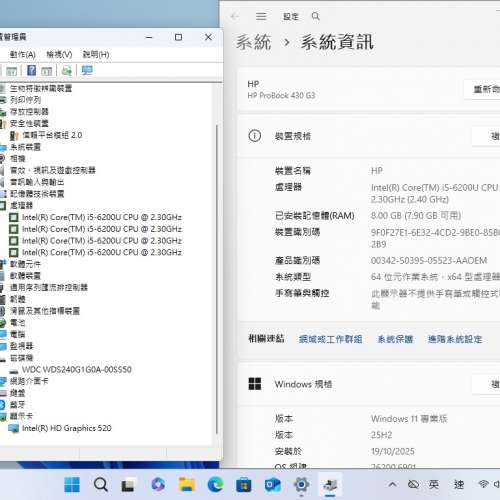This screenshot has width=500, height=500.
Task: Select WDC WDS240G1G0A-00SS50 disk
Action: 77,369
